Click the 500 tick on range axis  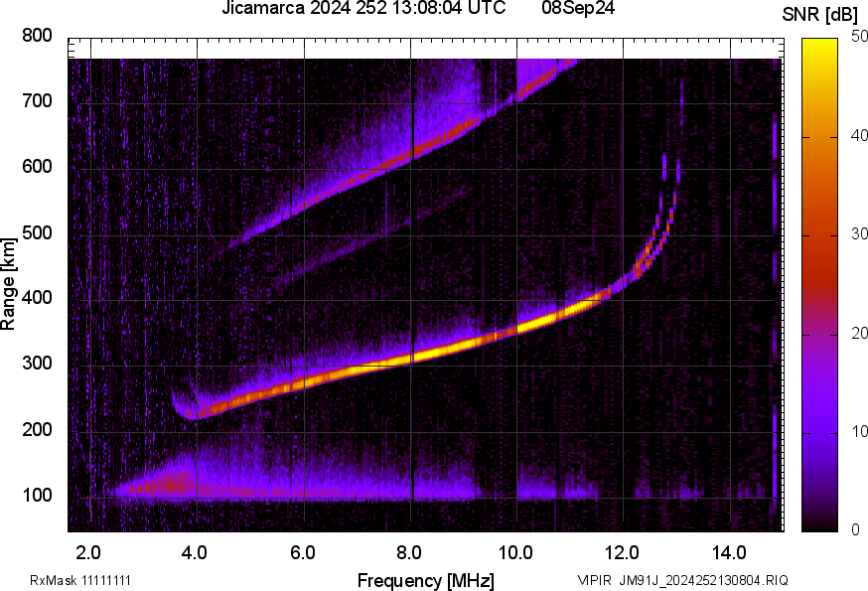click(x=36, y=233)
